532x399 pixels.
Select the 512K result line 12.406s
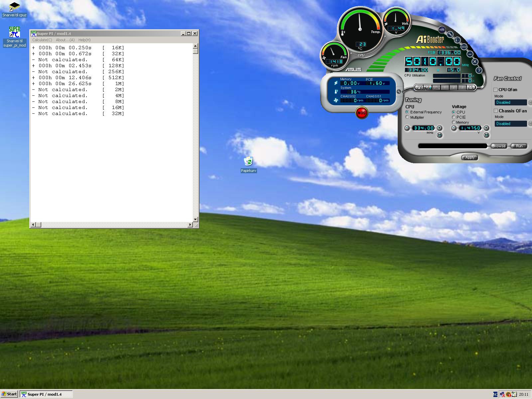coord(78,78)
